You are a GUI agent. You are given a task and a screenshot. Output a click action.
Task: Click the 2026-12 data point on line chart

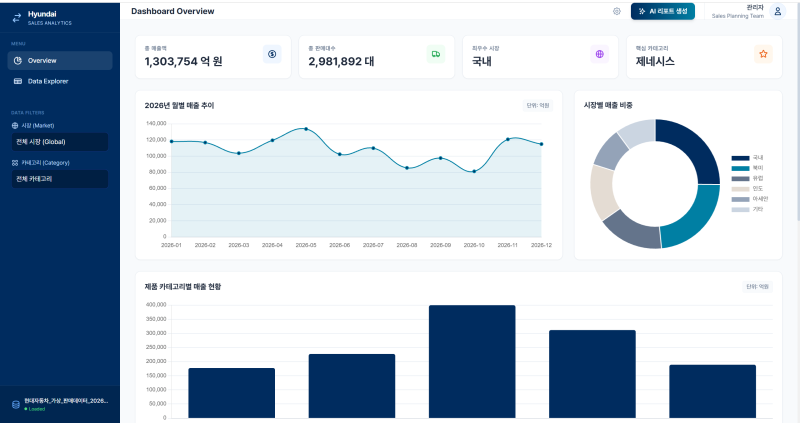point(541,144)
